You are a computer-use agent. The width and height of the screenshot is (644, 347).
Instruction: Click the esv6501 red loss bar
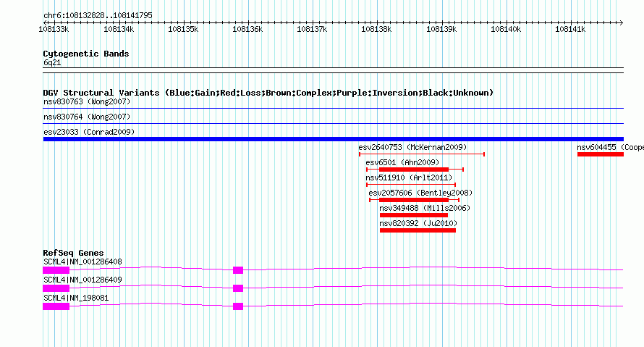(x=414, y=170)
